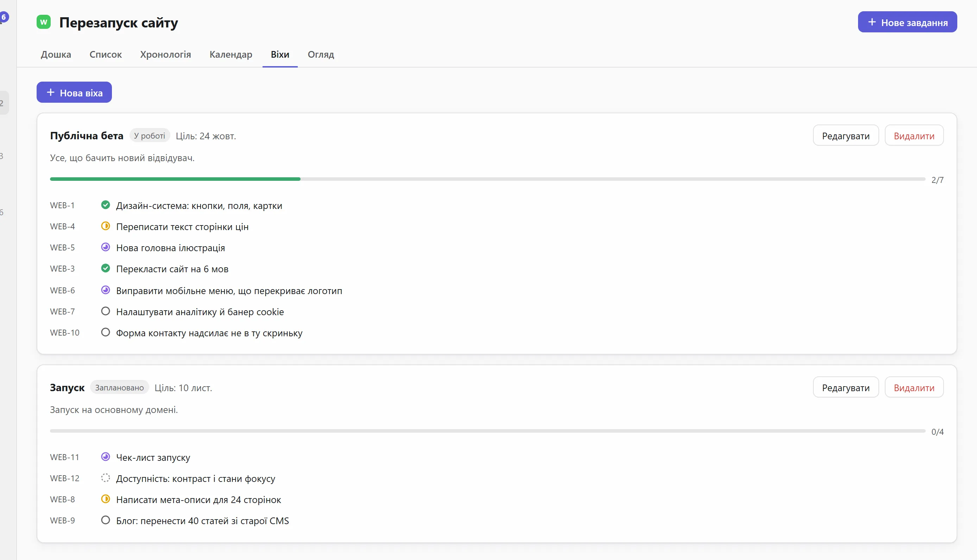Open task Блог: перенести 40 статей
This screenshot has height=560, width=977.
(202, 521)
